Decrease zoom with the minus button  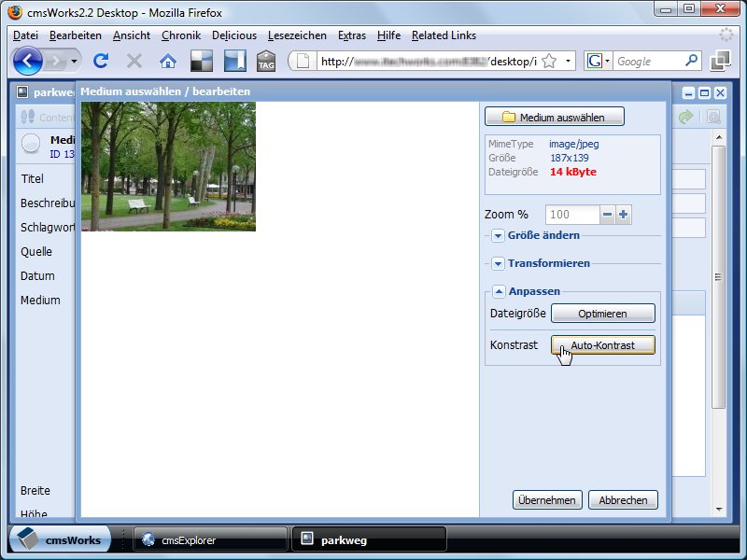click(x=608, y=215)
